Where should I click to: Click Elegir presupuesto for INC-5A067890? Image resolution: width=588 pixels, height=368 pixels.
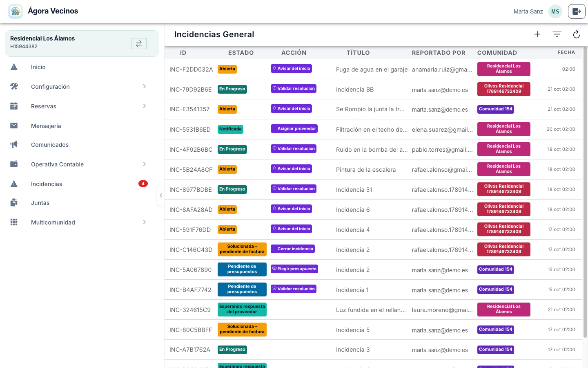(294, 269)
